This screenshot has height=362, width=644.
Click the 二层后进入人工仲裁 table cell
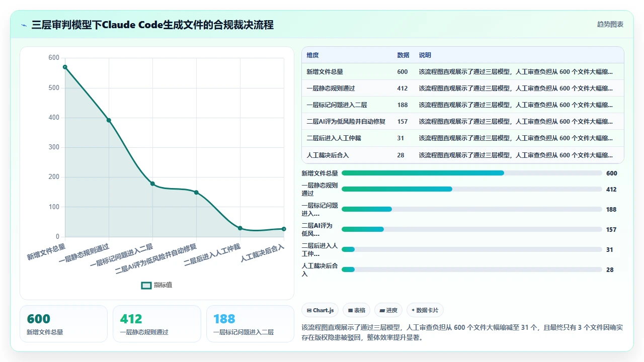tap(334, 138)
